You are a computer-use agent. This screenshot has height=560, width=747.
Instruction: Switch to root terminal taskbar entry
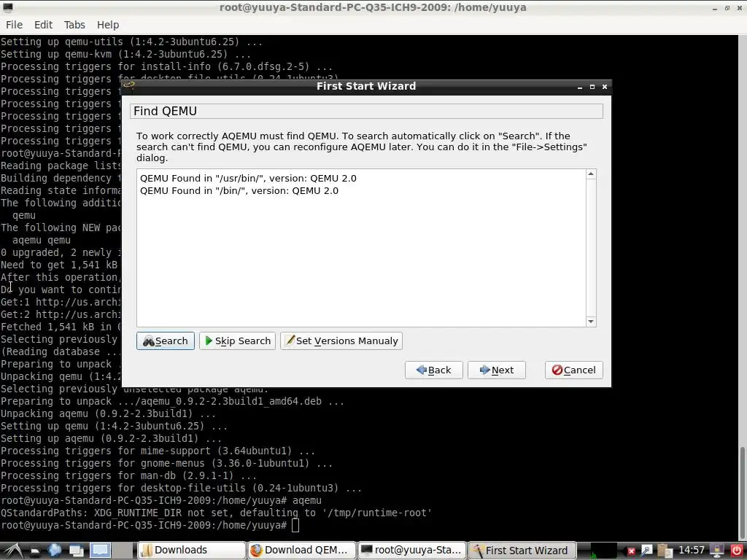(x=411, y=551)
